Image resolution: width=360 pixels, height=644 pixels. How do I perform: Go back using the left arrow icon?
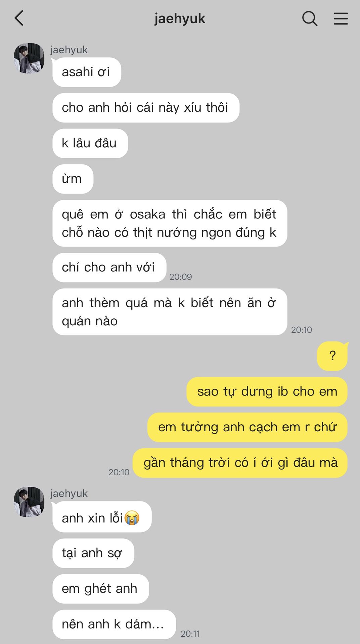point(19,18)
